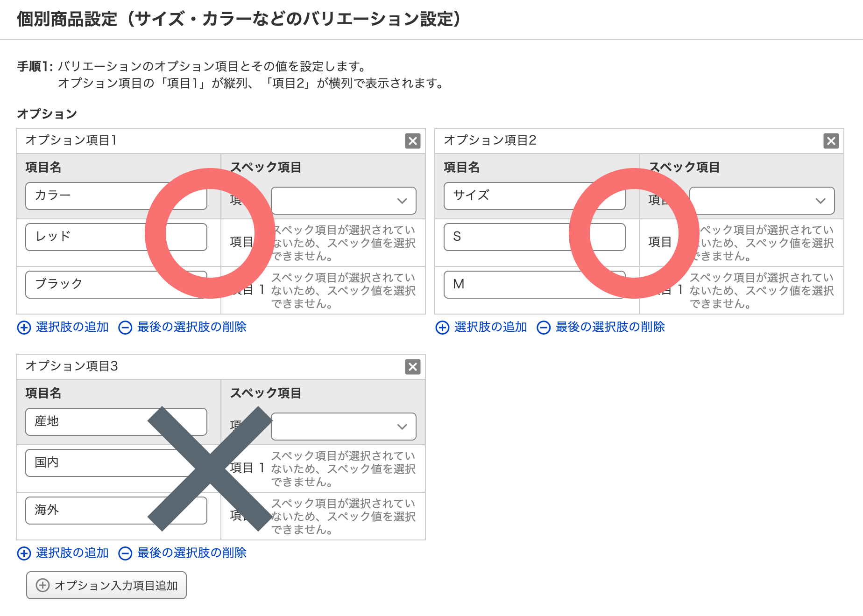This screenshot has width=863, height=616.
Task: Focus the S size choice field
Action: point(535,237)
